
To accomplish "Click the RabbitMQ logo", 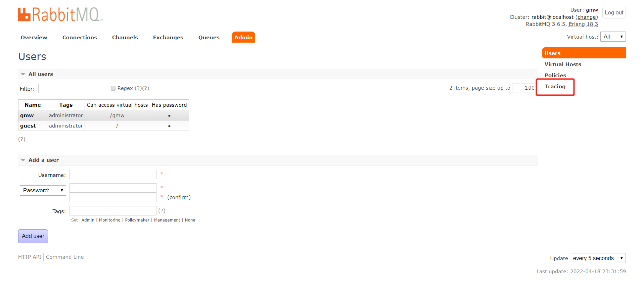I will point(60,15).
